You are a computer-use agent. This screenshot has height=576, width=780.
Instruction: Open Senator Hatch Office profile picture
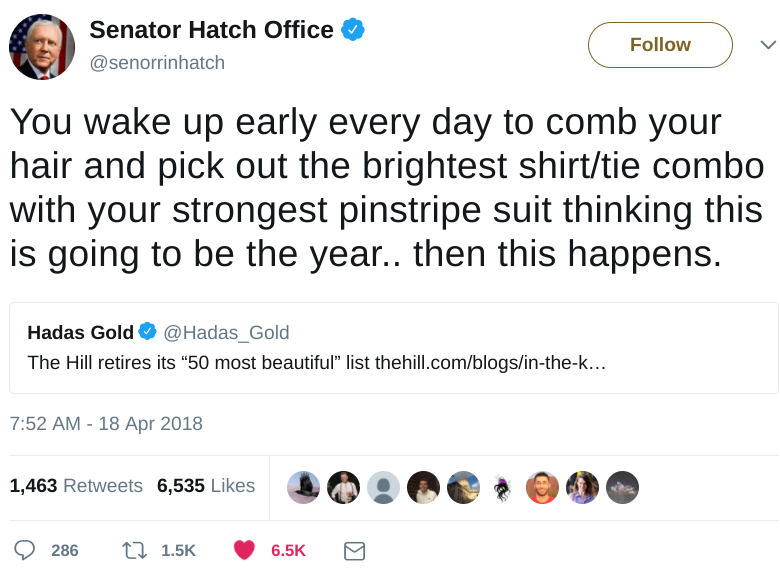pos(42,47)
